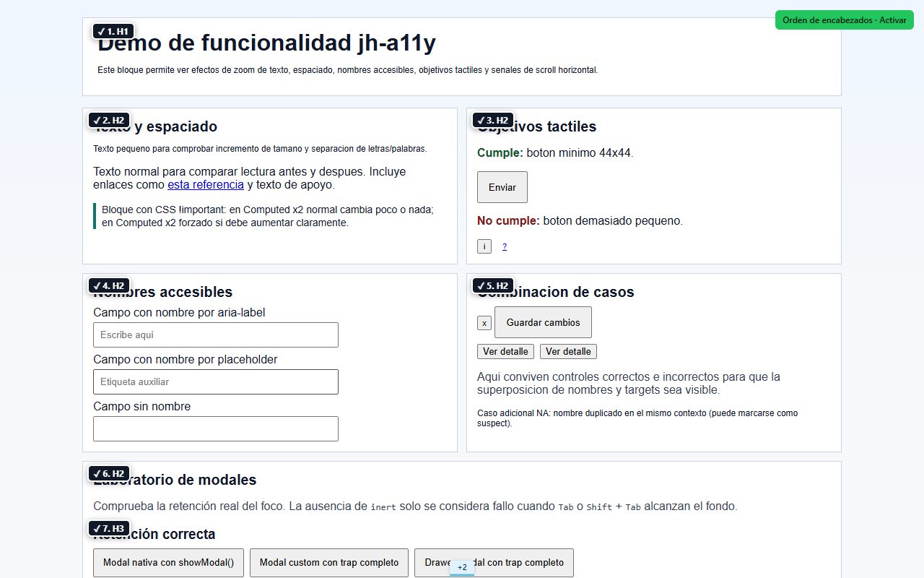Open "Modal nativa con showModal()"
The image size is (924, 578).
click(x=168, y=563)
